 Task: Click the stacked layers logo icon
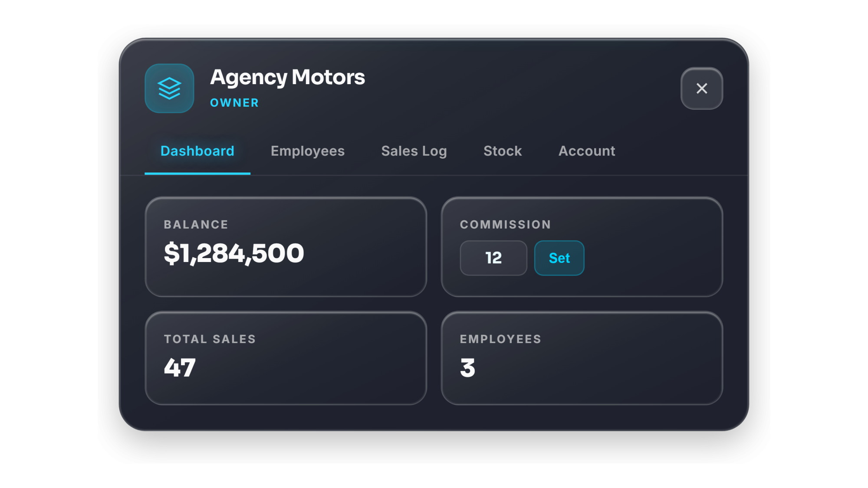(x=169, y=88)
